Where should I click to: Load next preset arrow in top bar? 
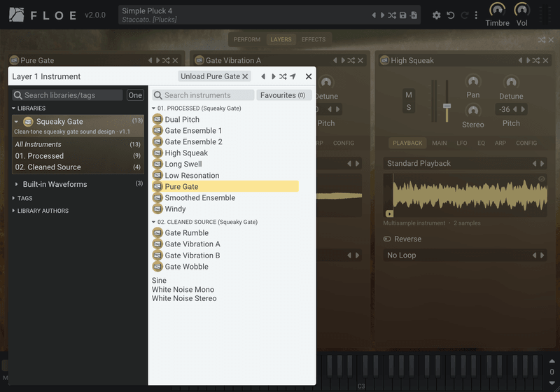pos(382,15)
